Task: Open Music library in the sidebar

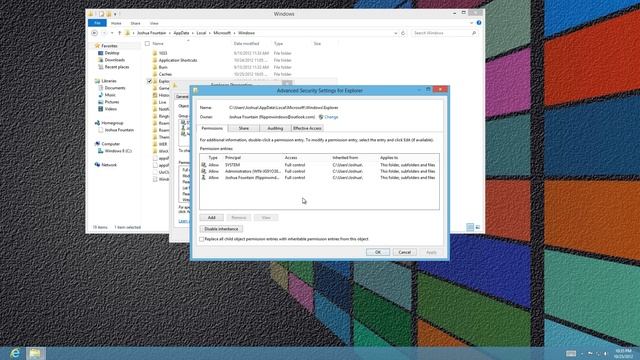Action: [x=107, y=95]
